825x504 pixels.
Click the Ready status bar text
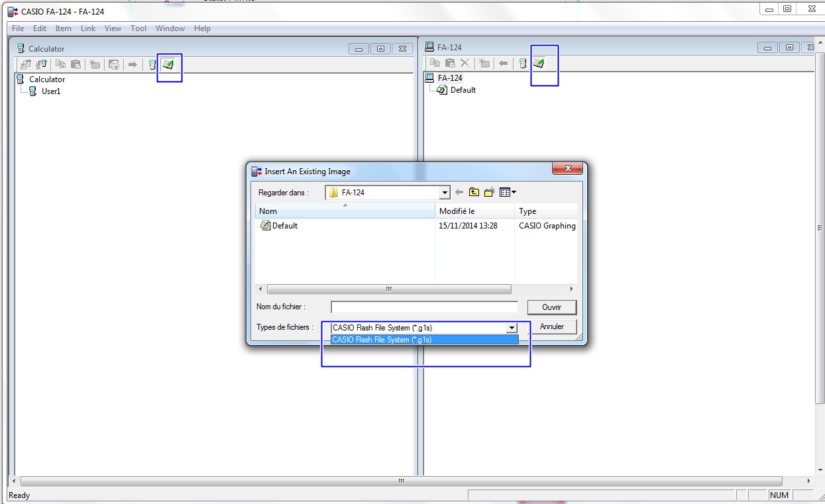[19, 495]
